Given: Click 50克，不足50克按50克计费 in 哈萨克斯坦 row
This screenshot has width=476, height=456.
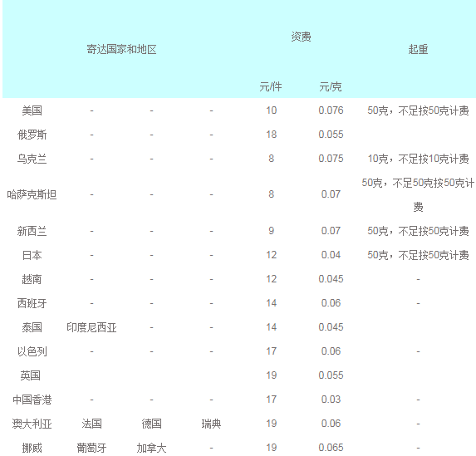Looking at the screenshot, I should pos(418,195).
